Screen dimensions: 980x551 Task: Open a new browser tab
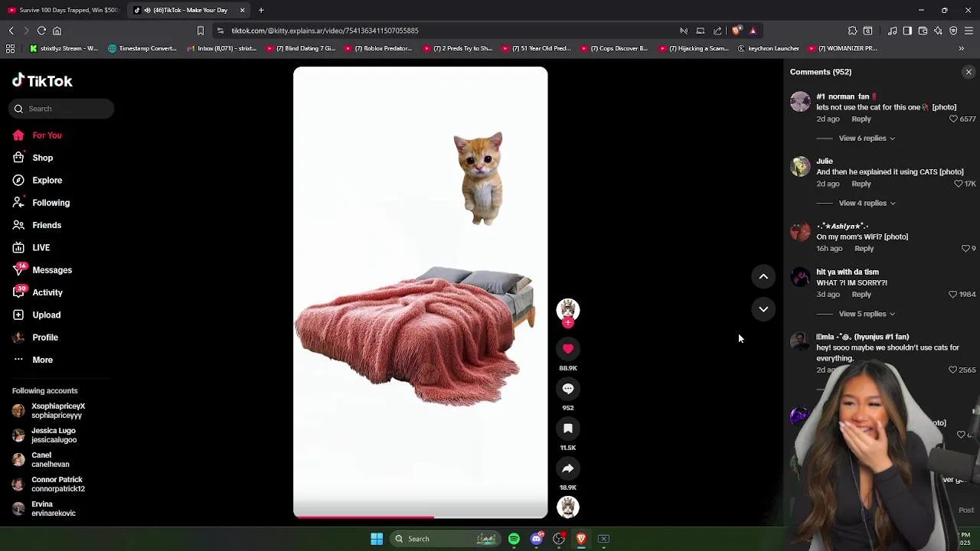pos(261,10)
